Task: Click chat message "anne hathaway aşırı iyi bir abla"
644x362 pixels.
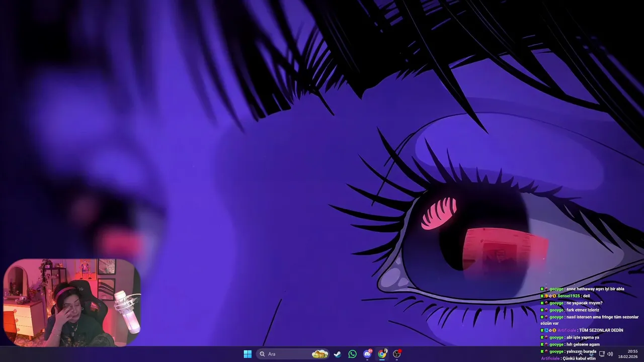Action: 595,289
